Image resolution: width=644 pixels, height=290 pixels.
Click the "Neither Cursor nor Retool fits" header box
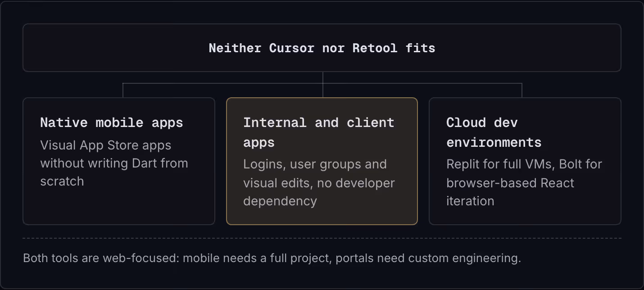(322, 48)
